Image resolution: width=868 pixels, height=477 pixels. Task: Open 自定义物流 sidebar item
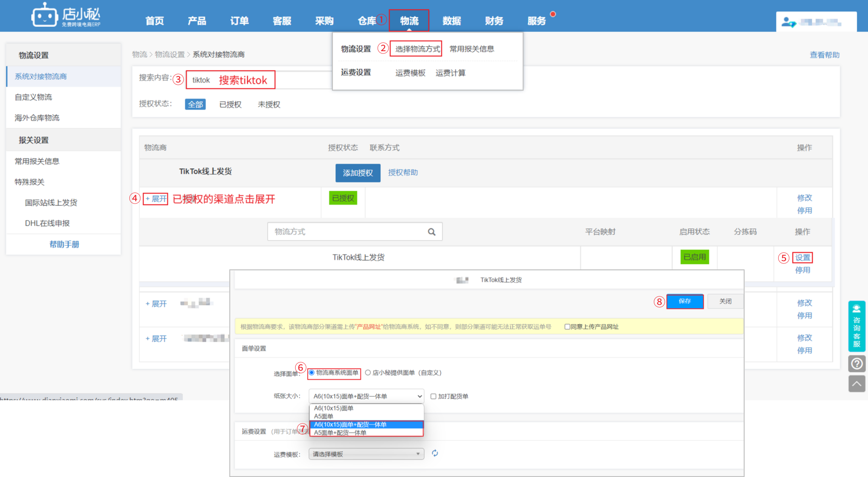pos(64,97)
